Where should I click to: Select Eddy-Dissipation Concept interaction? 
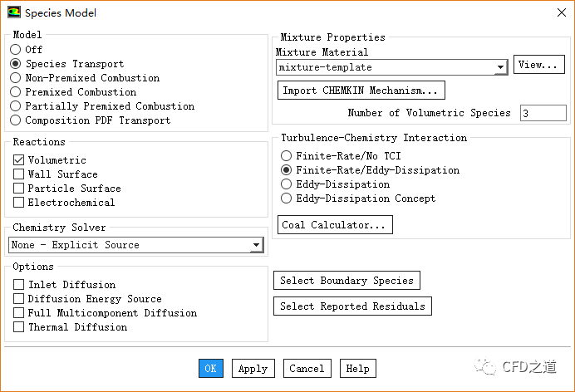287,198
